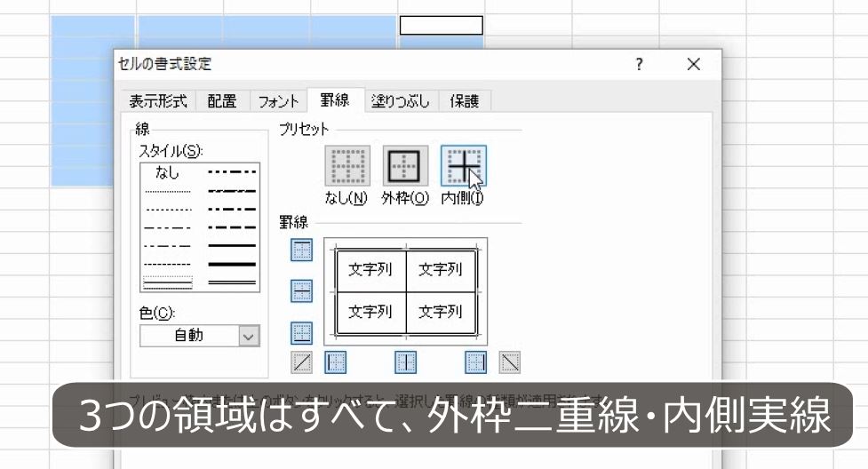The width and height of the screenshot is (868, 469).
Task: Select the 罫線 tab
Action: point(335,99)
